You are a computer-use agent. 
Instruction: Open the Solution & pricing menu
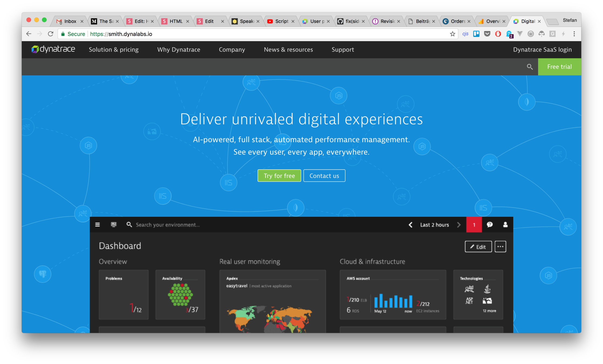tap(114, 50)
